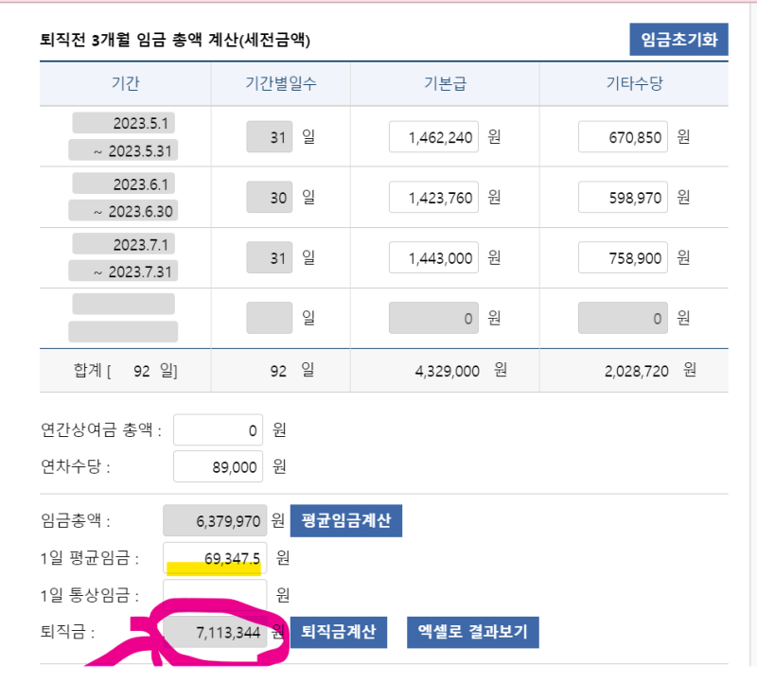Viewport: 757px width, 700px height.
Task: Click the start date 2023.6.1
Action: tap(124, 184)
